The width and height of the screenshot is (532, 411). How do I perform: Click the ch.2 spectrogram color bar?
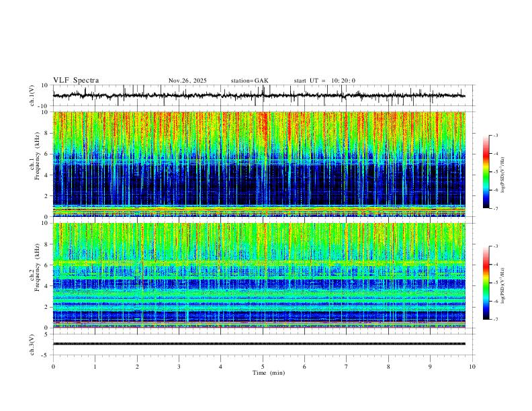click(486, 283)
